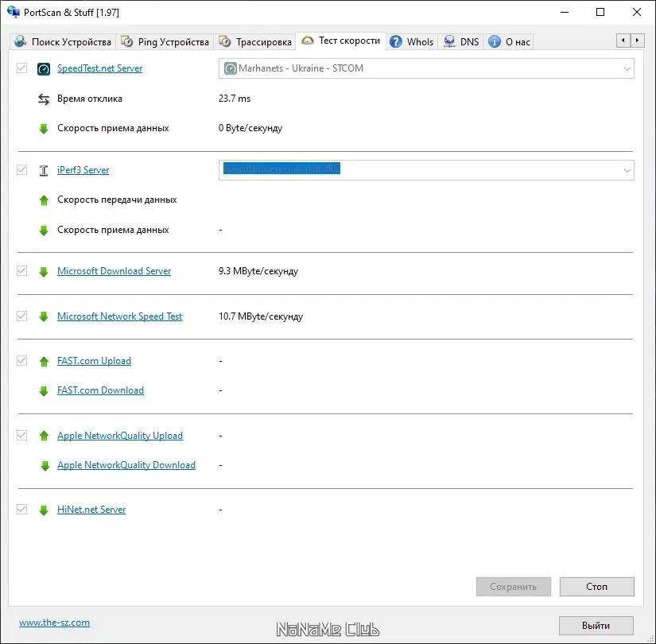This screenshot has width=656, height=644.
Task: Click the iPerf3 upload speed arrow icon
Action: pyautogui.click(x=44, y=200)
